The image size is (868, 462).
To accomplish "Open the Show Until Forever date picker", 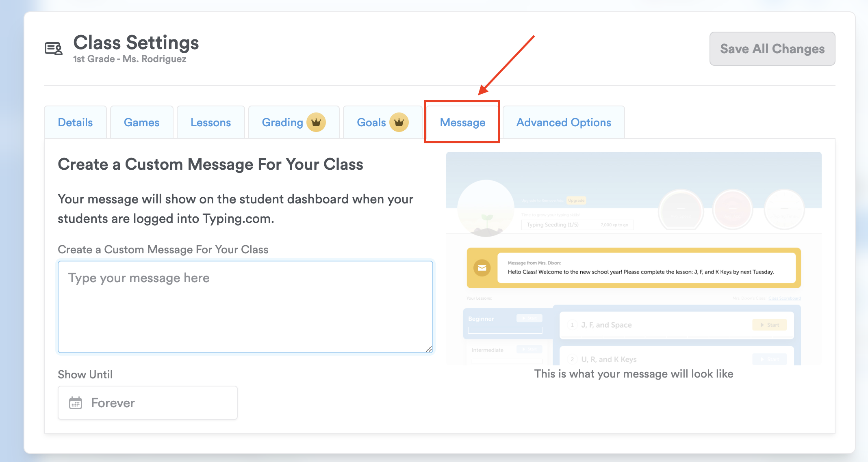I will pos(148,403).
